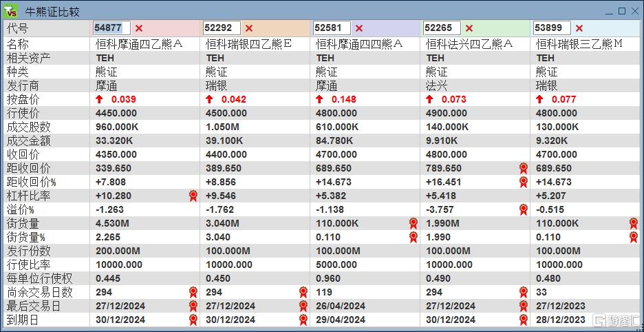Click entitlement value 0.960

pos(328,278)
